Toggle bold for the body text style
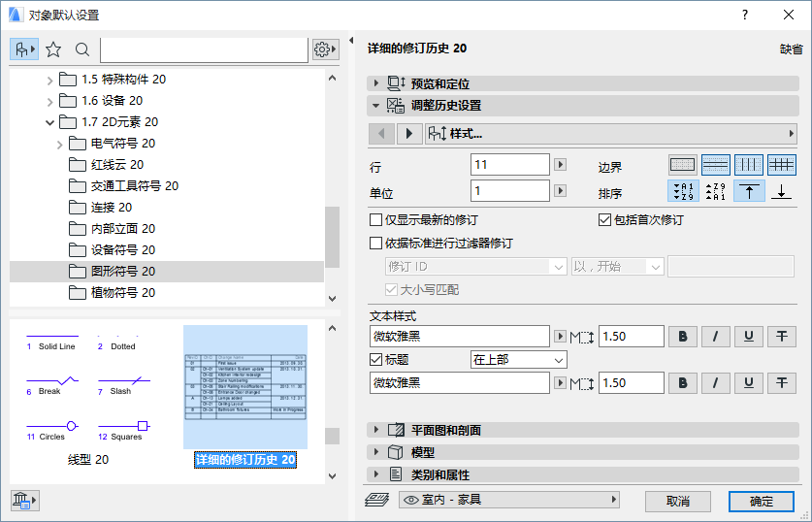The width and height of the screenshot is (812, 522). (683, 337)
